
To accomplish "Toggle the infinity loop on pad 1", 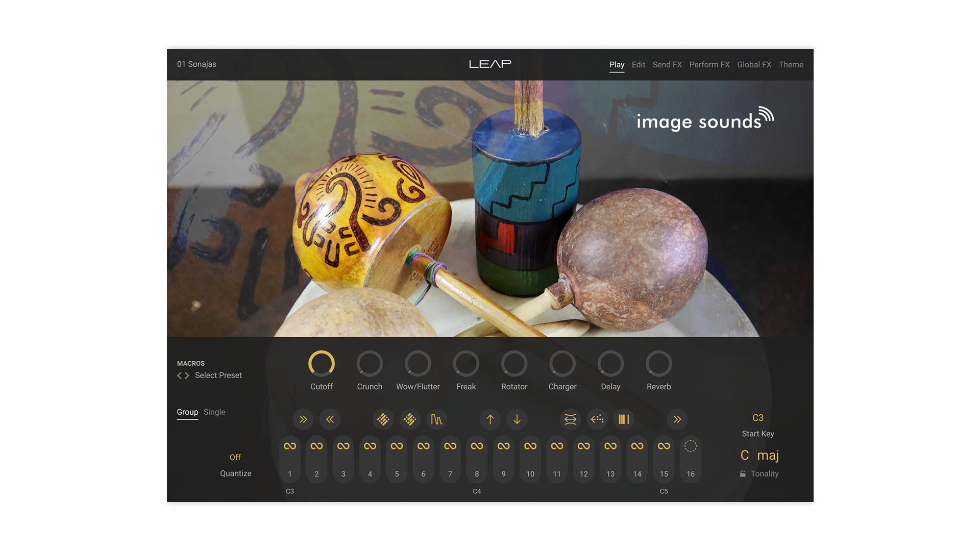I will tap(290, 445).
